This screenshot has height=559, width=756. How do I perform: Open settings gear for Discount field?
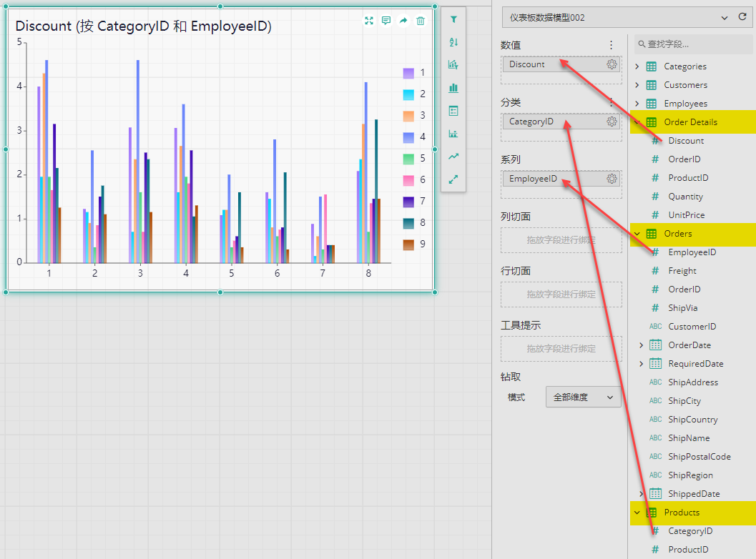tap(612, 64)
